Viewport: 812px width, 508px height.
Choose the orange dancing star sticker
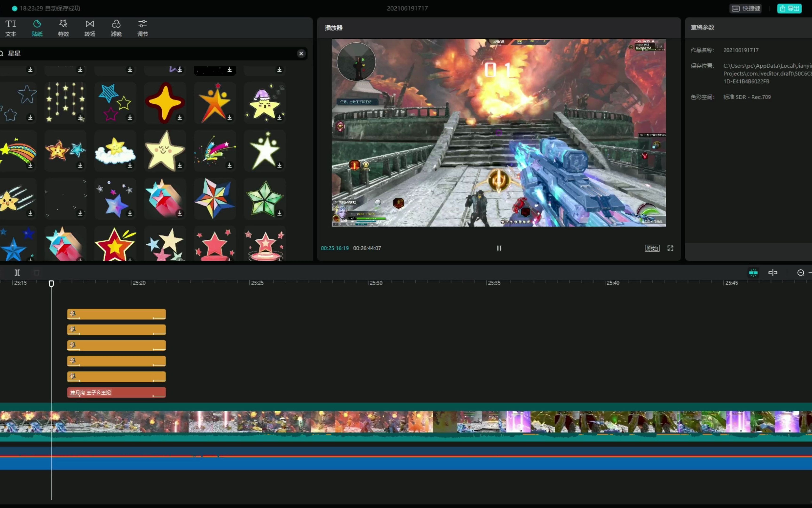(215, 103)
